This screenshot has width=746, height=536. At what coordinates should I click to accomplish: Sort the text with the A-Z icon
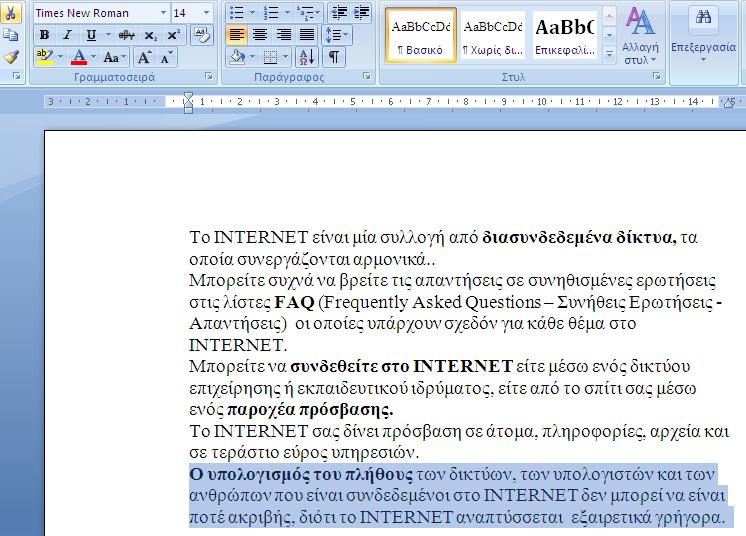point(307,58)
